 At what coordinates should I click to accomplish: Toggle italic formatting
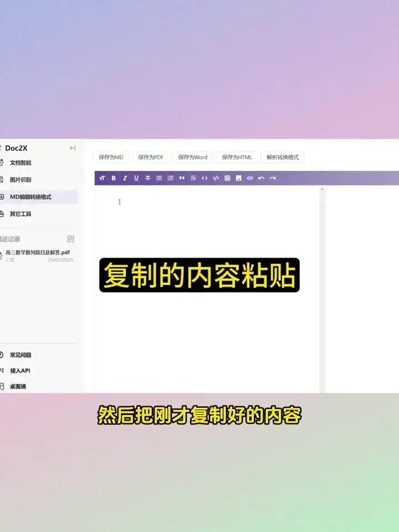coord(125,178)
